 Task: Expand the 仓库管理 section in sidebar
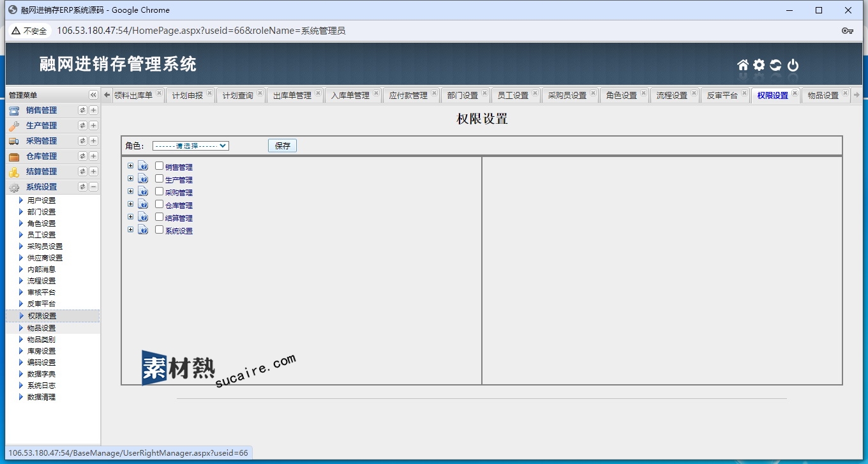point(93,156)
